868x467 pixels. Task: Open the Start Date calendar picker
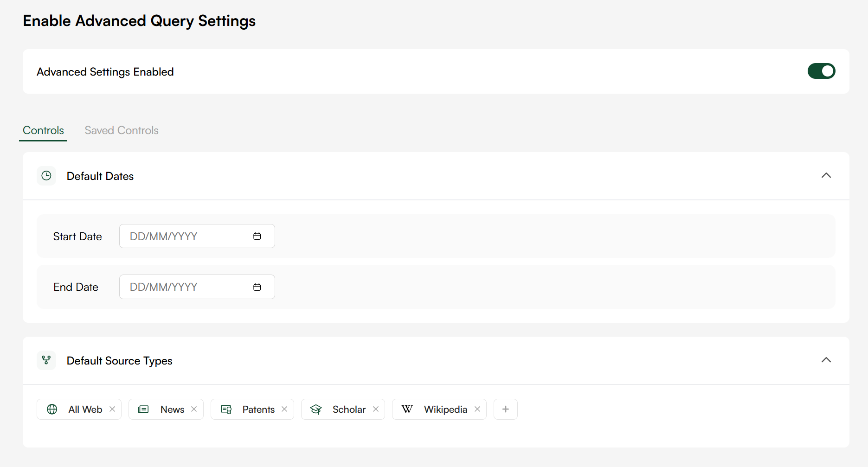tap(257, 237)
